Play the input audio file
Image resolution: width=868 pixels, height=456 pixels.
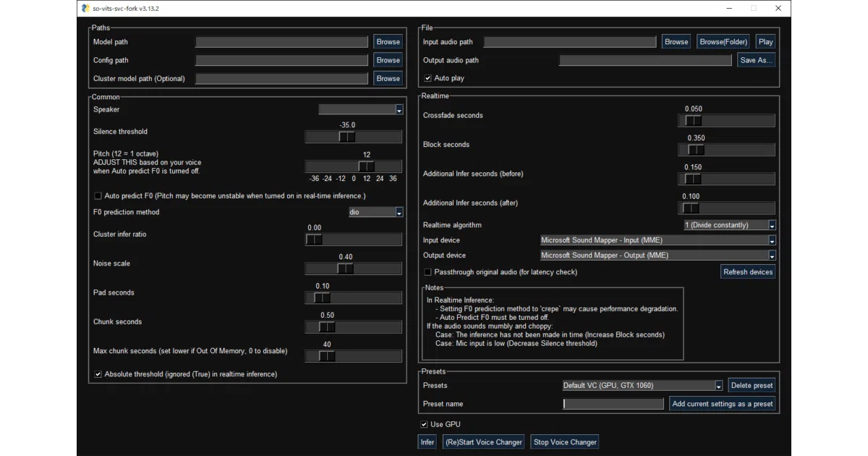tap(766, 42)
